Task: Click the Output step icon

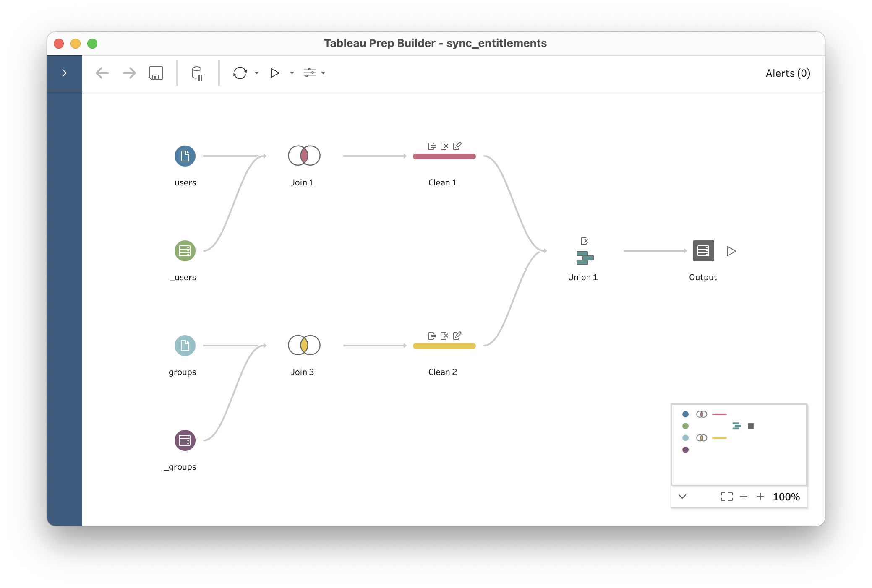Action: tap(703, 251)
